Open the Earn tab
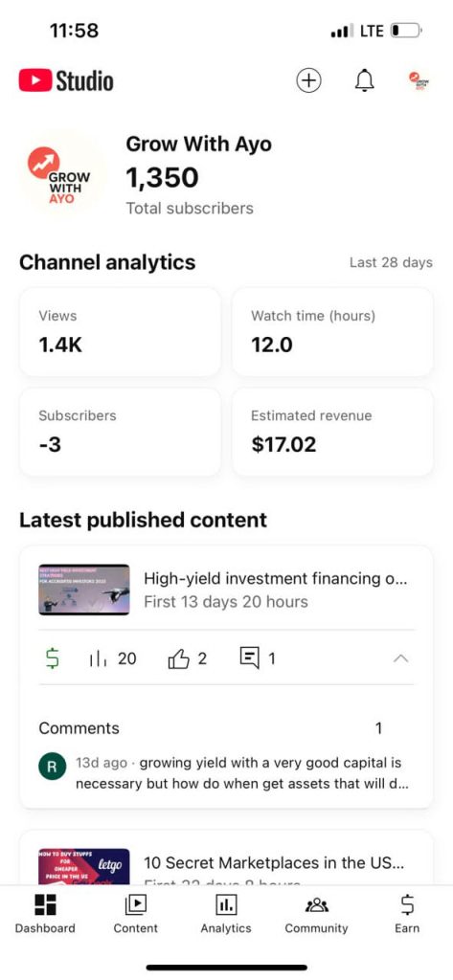453x980 pixels. pos(407,914)
